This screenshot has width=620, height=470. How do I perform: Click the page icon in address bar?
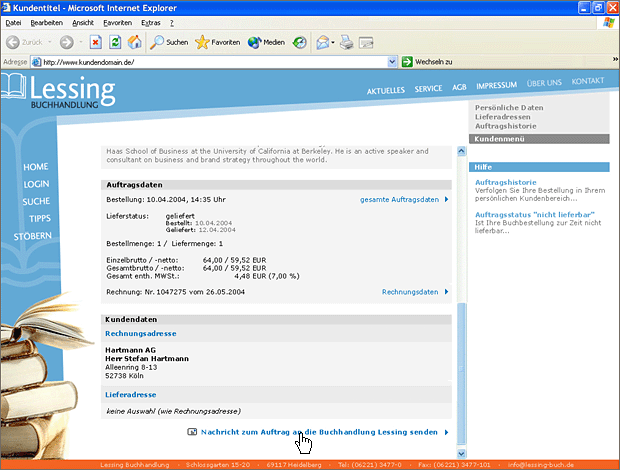36,62
